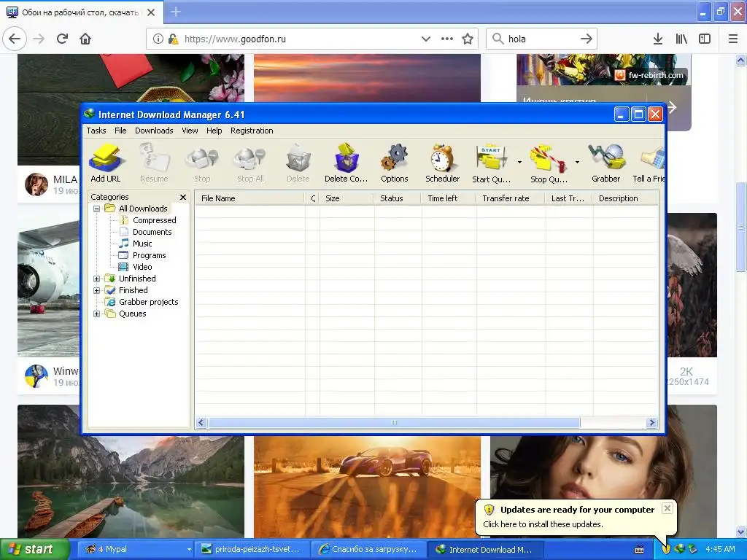Click the Windows start button
The image size is (747, 560).
34,550
